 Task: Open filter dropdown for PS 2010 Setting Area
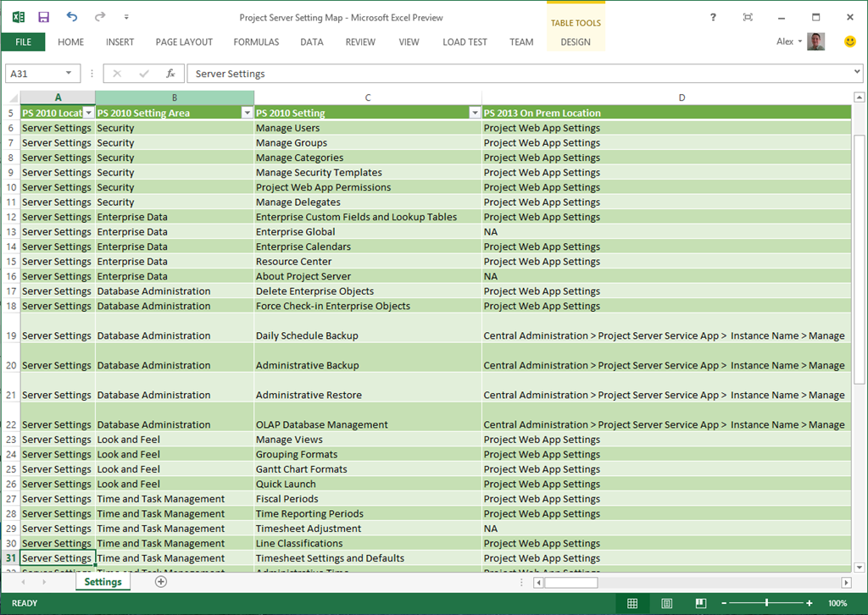(248, 113)
